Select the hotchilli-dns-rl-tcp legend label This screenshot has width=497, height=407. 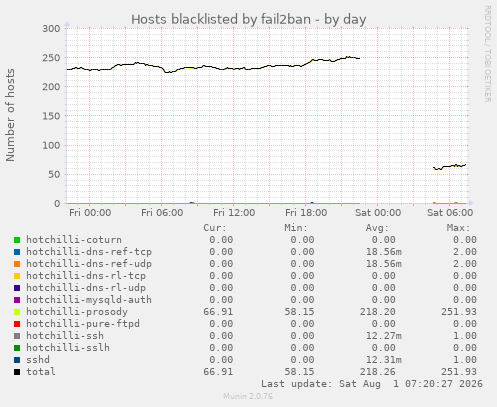tap(86, 276)
